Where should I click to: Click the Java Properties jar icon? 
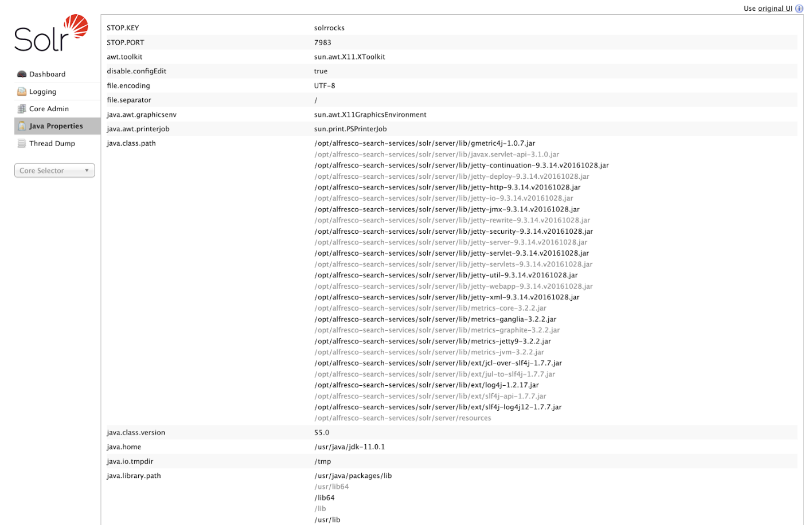[22, 126]
